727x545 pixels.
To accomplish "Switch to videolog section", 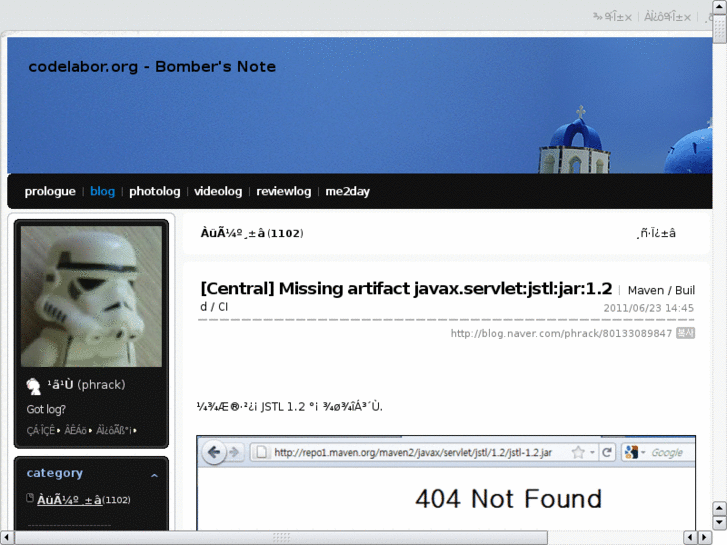I will pyautogui.click(x=218, y=191).
